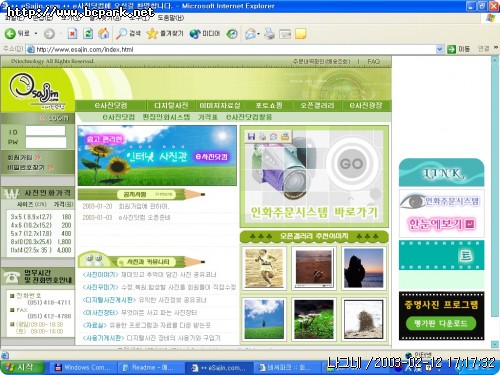Open the FAQ link in the header

(x=373, y=61)
